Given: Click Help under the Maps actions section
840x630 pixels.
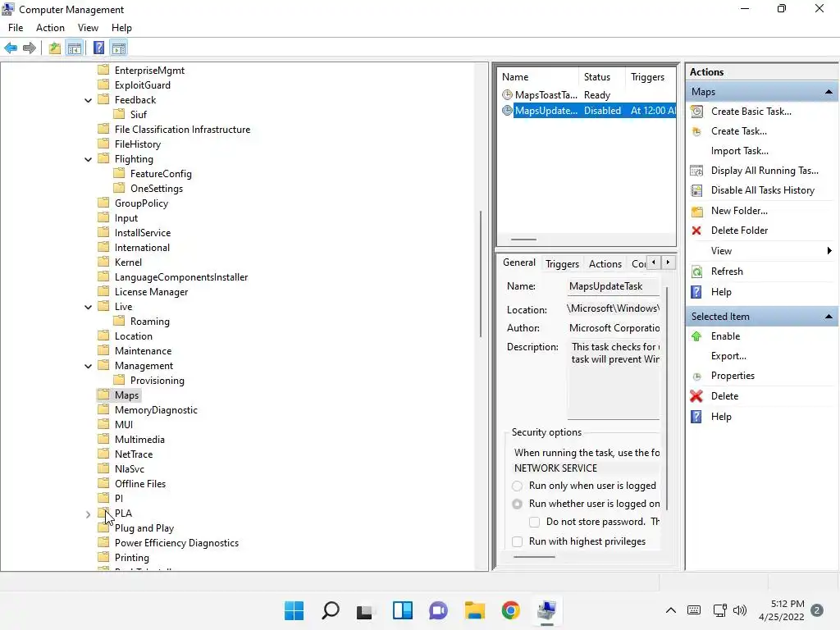Looking at the screenshot, I should pos(721,292).
